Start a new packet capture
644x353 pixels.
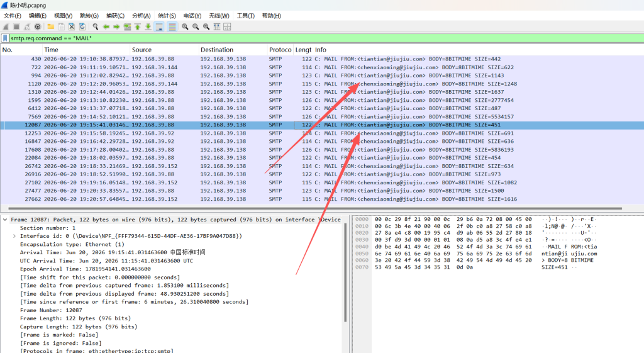coord(6,26)
